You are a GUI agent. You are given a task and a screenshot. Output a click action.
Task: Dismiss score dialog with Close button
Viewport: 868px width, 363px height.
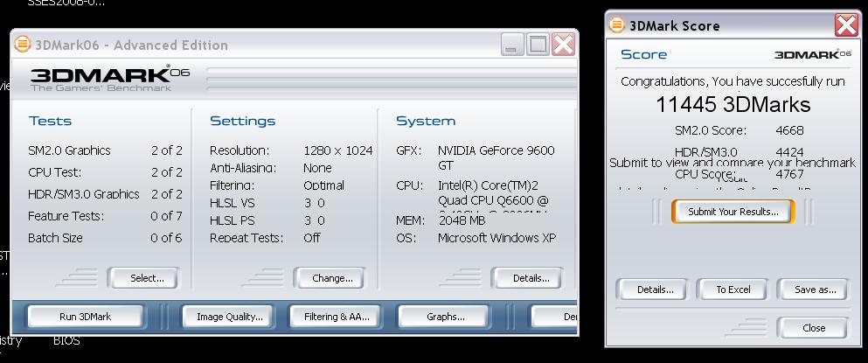click(812, 328)
